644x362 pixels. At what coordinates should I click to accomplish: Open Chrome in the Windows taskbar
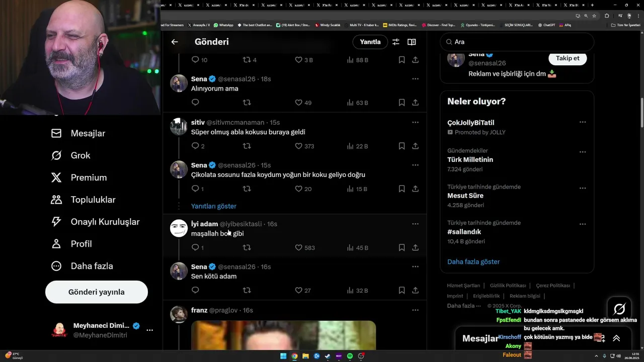(x=294, y=356)
